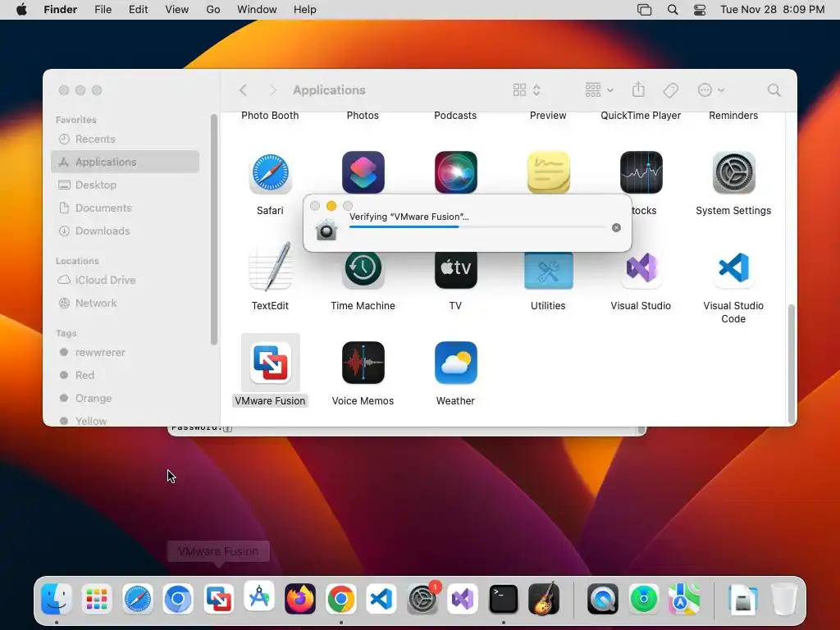Viewport: 840px width, 630px height.
Task: Open Documents from the Finder sidebar
Action: point(126,208)
